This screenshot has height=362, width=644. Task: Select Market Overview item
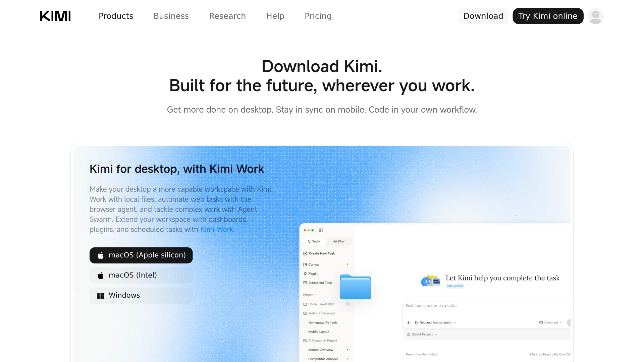[x=321, y=350]
